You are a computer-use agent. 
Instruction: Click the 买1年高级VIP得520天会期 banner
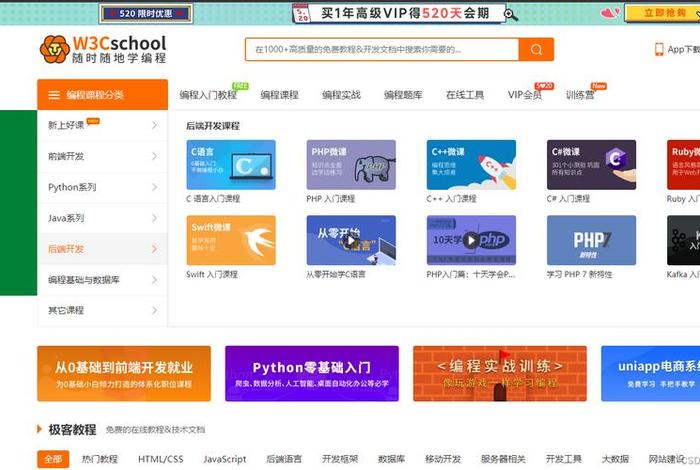pos(400,13)
